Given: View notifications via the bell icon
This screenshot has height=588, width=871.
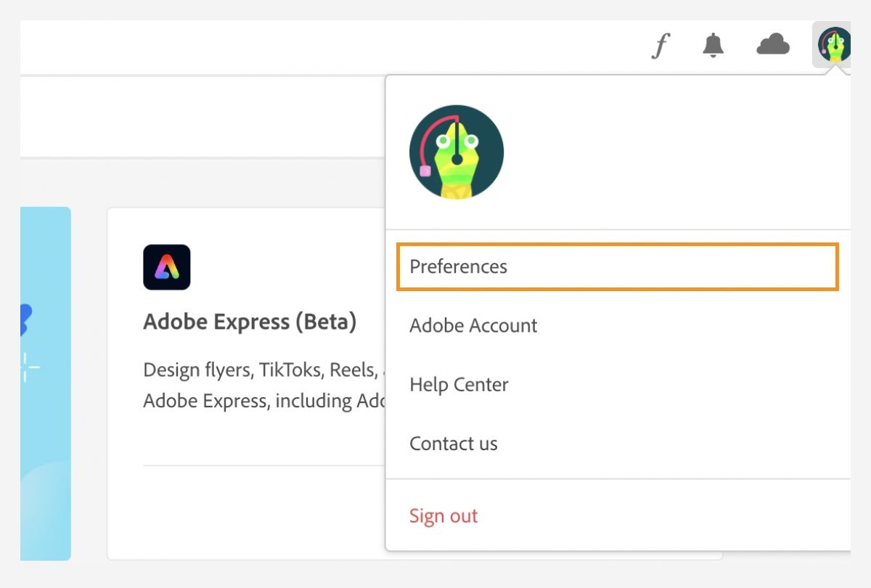Looking at the screenshot, I should pyautogui.click(x=713, y=45).
